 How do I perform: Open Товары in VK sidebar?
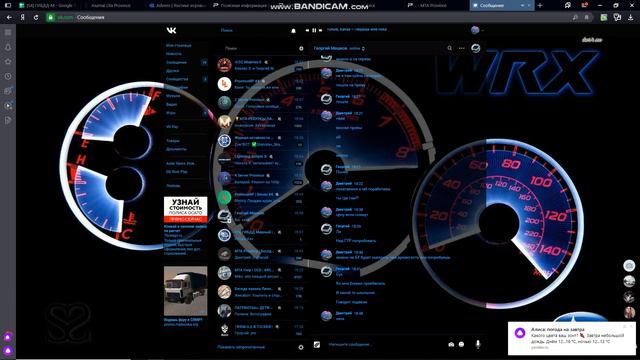tap(173, 141)
